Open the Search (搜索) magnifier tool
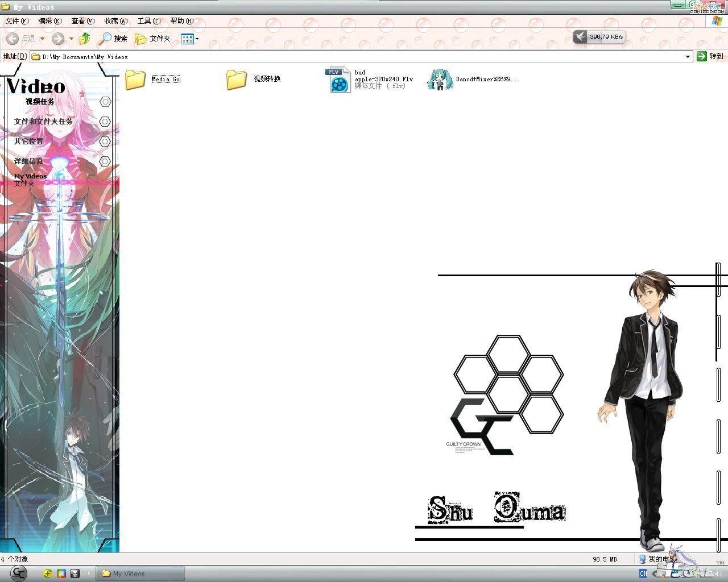728x582 pixels. coord(112,39)
